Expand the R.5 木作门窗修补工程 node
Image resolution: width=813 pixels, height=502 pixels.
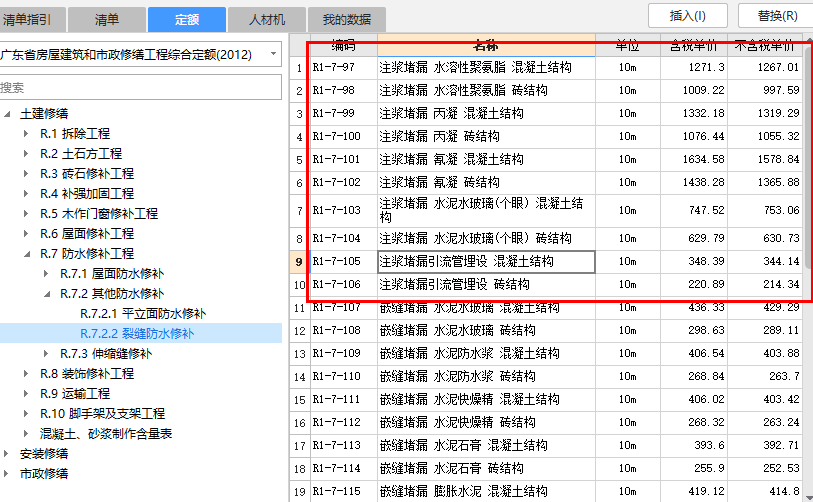coord(26,213)
